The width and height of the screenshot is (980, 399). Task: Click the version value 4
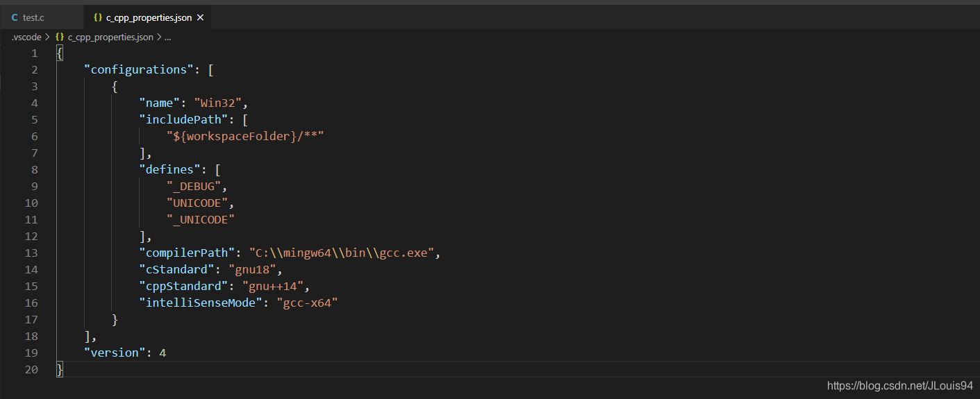(163, 353)
